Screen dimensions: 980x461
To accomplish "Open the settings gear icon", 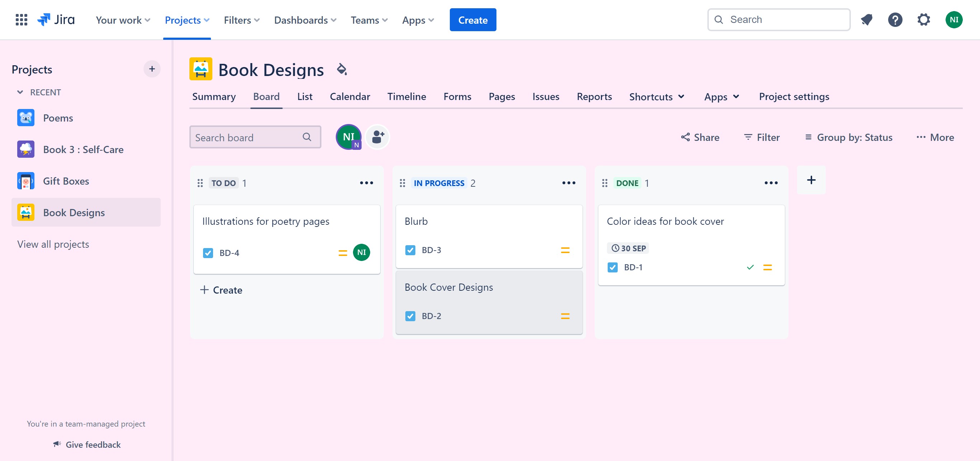I will [x=924, y=20].
